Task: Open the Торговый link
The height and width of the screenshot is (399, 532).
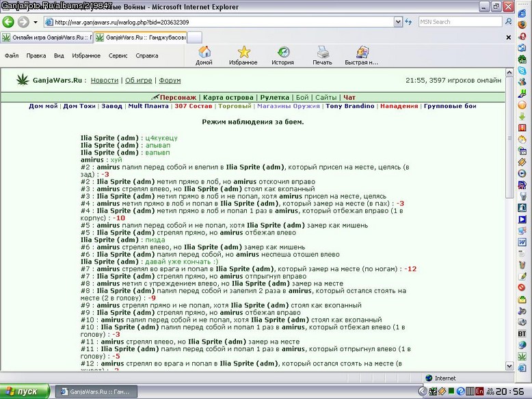Action: click(235, 106)
